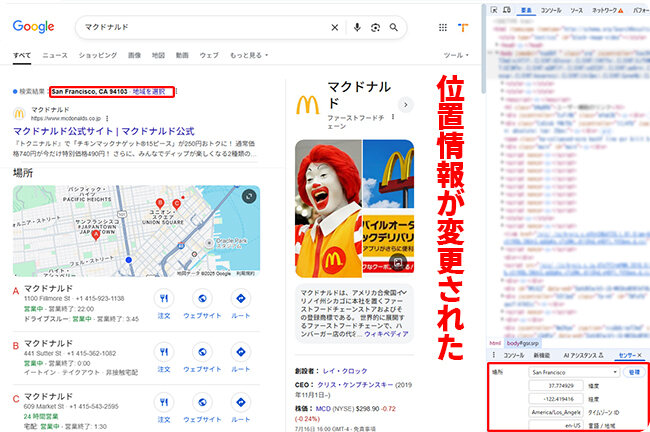Click the San Francisco map thumbnail
The height and width of the screenshot is (432, 650).
pyautogui.click(x=136, y=231)
